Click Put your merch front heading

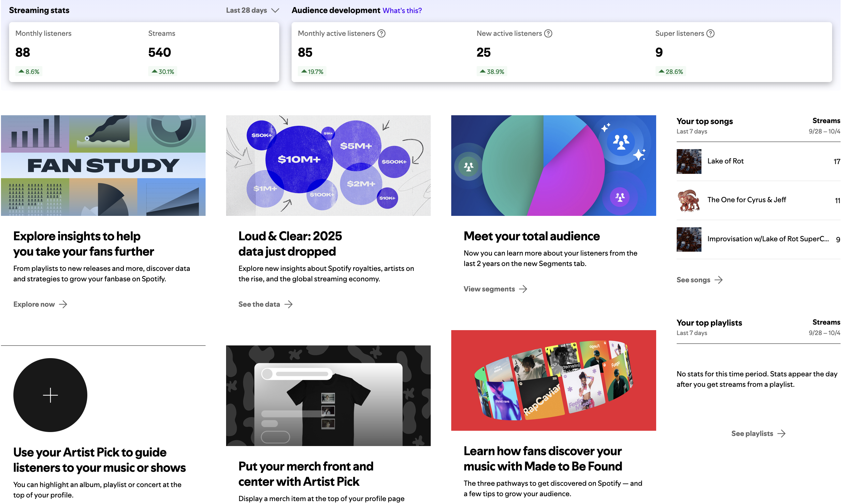(x=306, y=474)
